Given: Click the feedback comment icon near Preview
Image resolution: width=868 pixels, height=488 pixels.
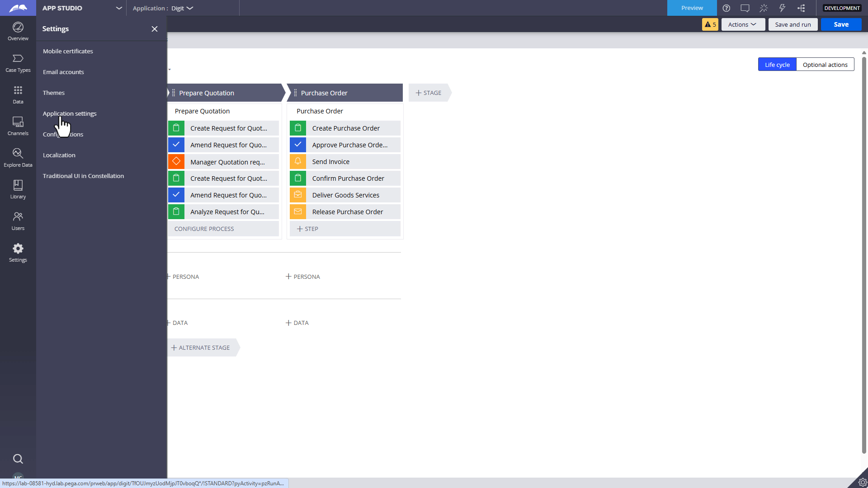Looking at the screenshot, I should point(745,8).
